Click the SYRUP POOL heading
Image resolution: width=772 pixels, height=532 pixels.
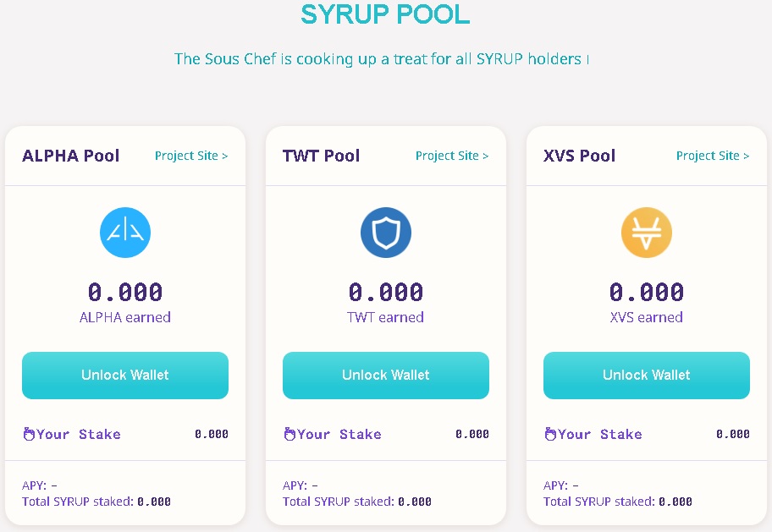pyautogui.click(x=385, y=14)
